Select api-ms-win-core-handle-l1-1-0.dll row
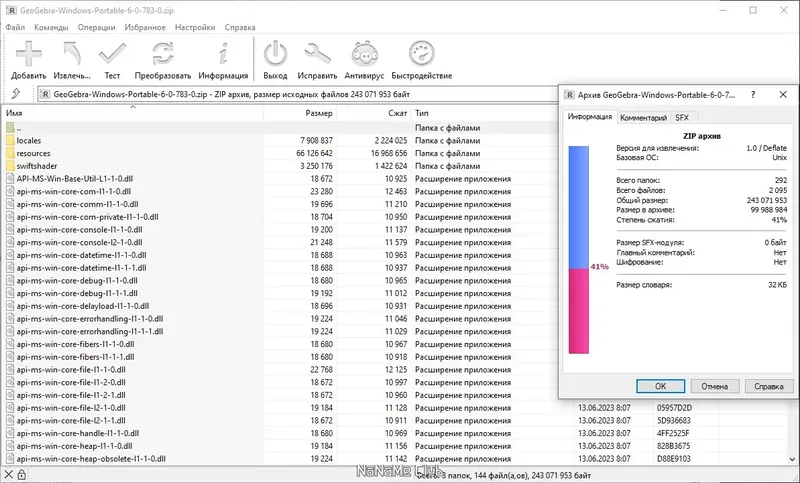 click(x=395, y=434)
